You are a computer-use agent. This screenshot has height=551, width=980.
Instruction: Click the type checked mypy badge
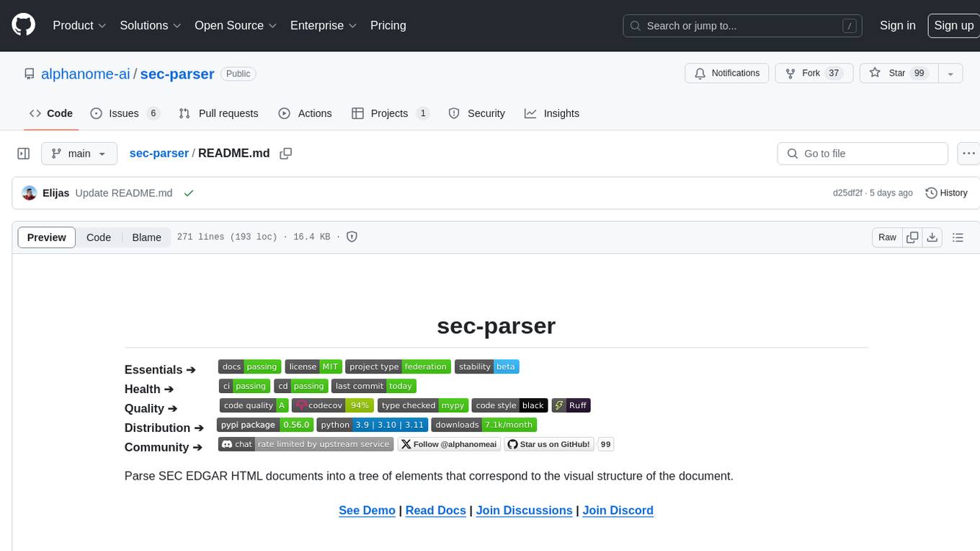pyautogui.click(x=423, y=405)
